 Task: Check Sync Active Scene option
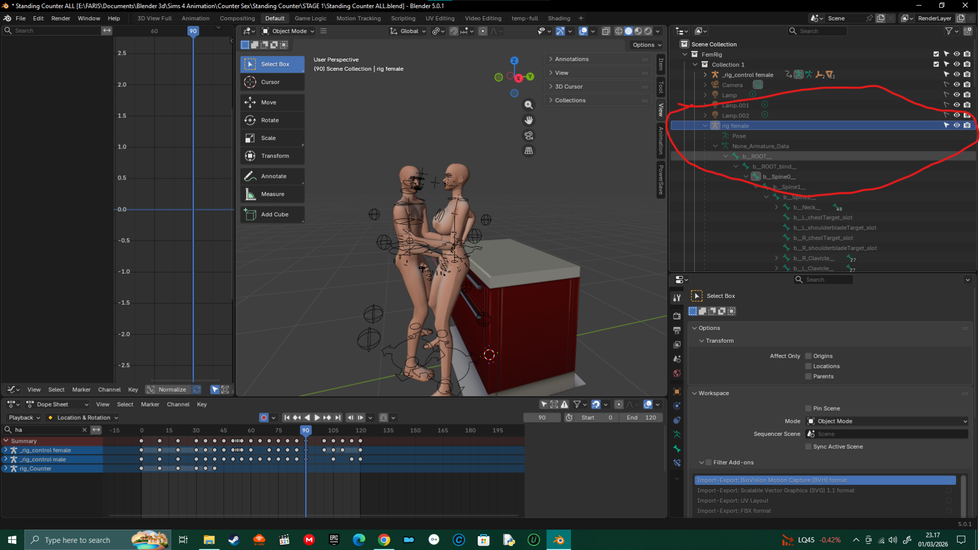(808, 447)
